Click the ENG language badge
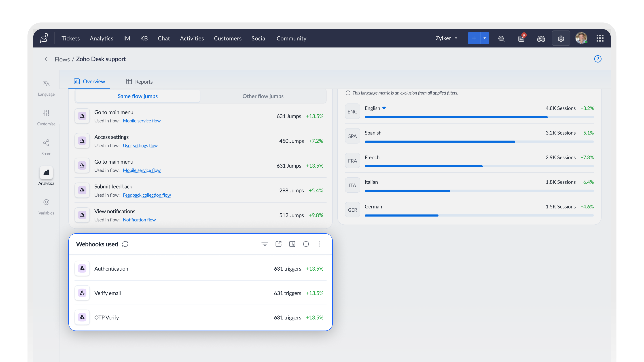The width and height of the screenshot is (644, 362). [352, 112]
